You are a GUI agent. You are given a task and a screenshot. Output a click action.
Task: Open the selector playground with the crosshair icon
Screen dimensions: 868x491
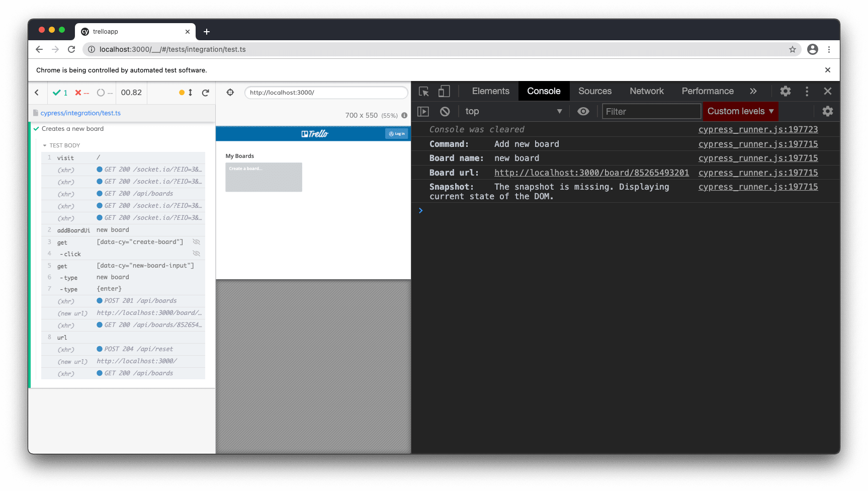pyautogui.click(x=230, y=92)
